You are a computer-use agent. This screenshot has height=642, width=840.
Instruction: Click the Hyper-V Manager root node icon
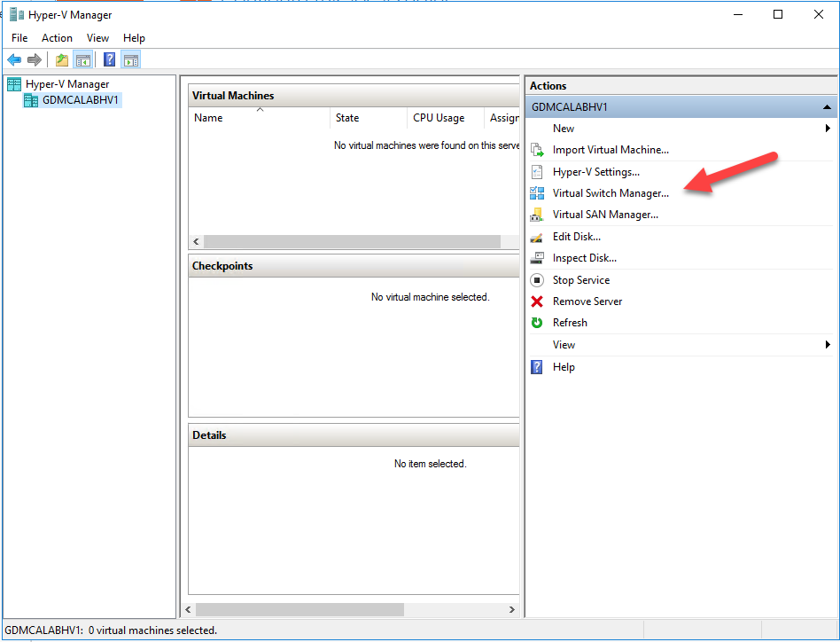14,84
